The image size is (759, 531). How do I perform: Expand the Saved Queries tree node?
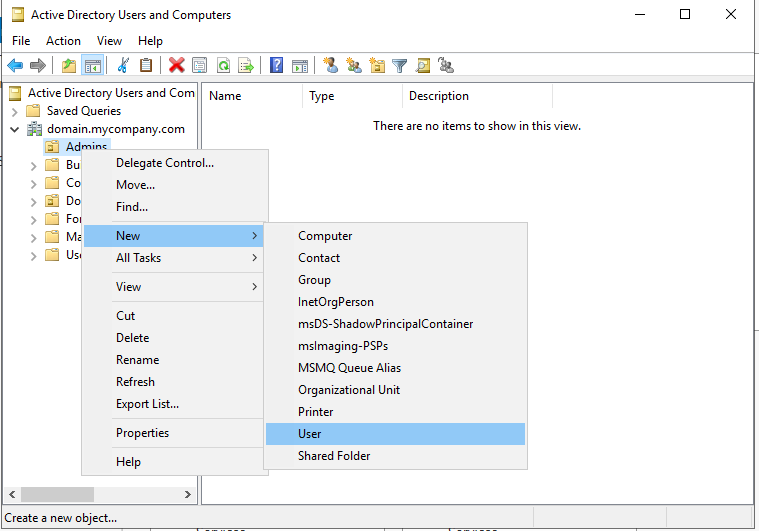[15, 111]
